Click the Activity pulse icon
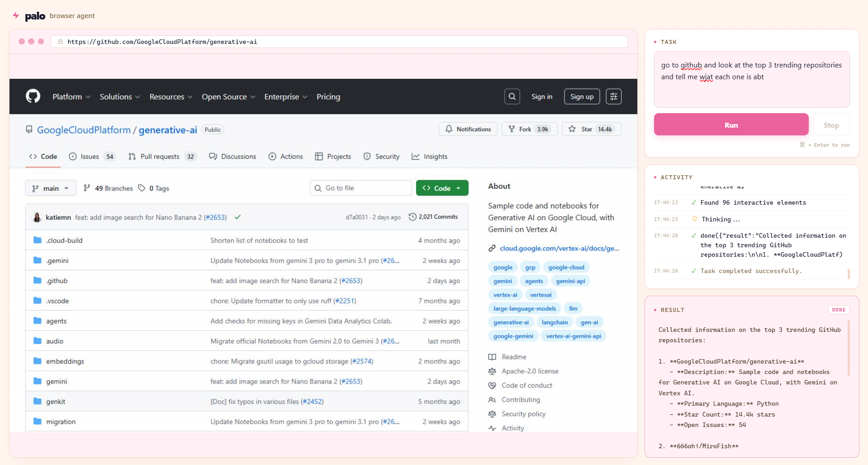This screenshot has height=465, width=868. pos(492,428)
